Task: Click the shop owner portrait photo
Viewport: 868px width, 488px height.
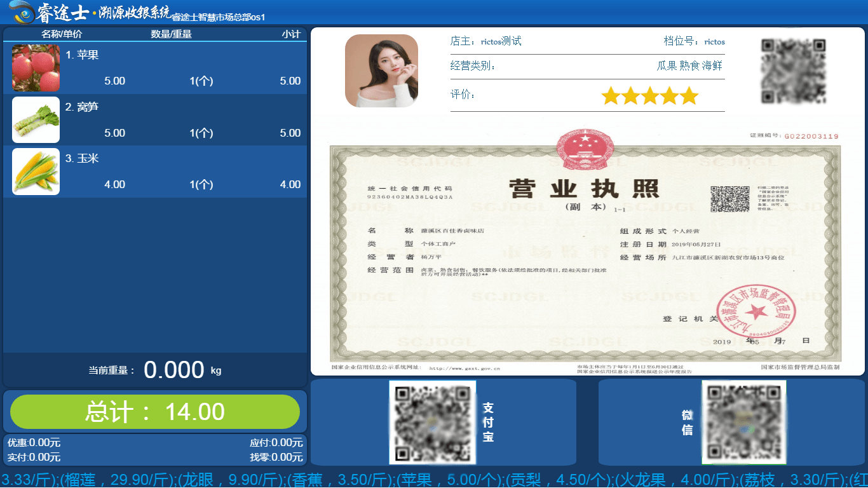Action: coord(381,71)
